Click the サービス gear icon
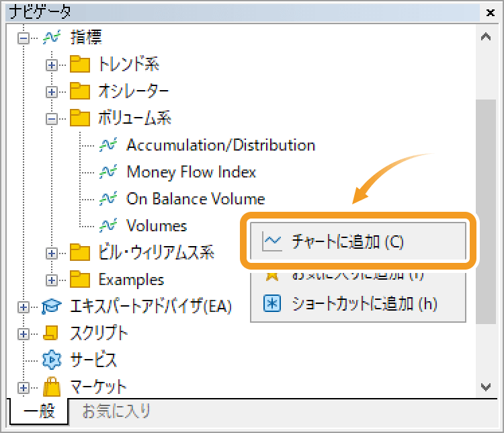This screenshot has height=433, width=504. coord(52,360)
